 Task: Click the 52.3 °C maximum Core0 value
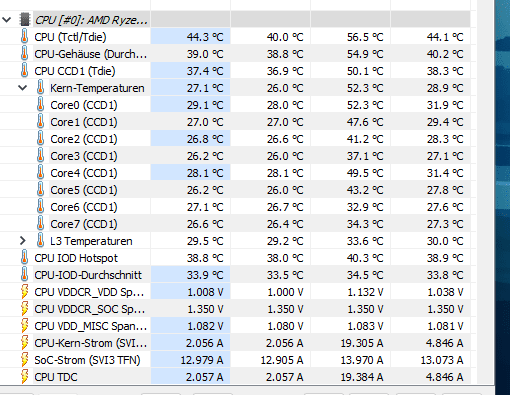click(x=365, y=105)
